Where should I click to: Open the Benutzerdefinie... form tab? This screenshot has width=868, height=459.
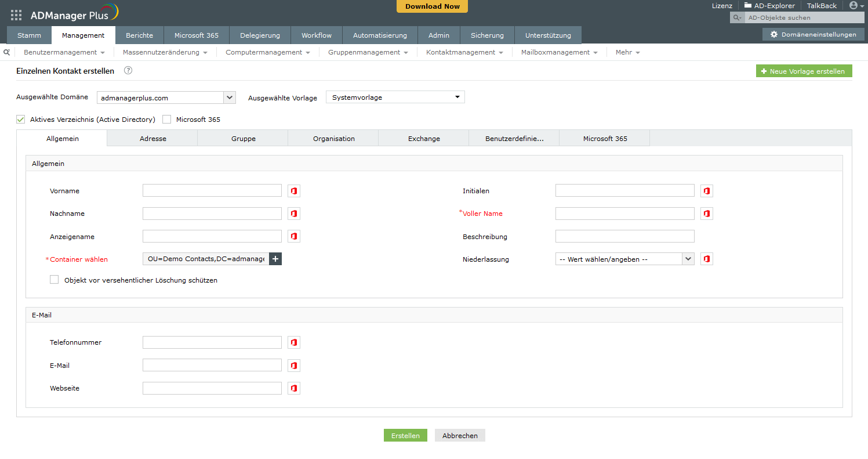514,139
